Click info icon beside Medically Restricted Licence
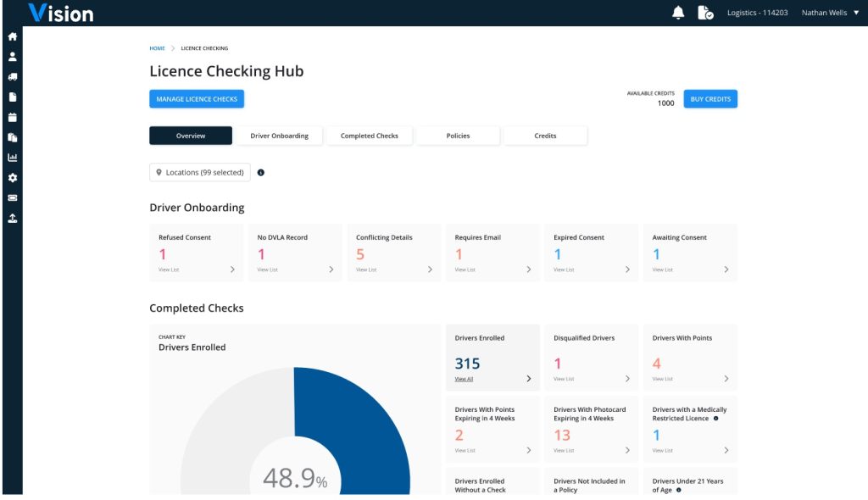868x500 pixels. (715, 418)
